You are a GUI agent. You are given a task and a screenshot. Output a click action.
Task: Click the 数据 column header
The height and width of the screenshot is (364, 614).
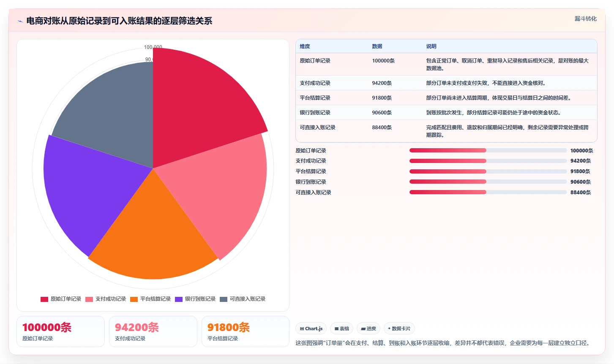coord(377,46)
